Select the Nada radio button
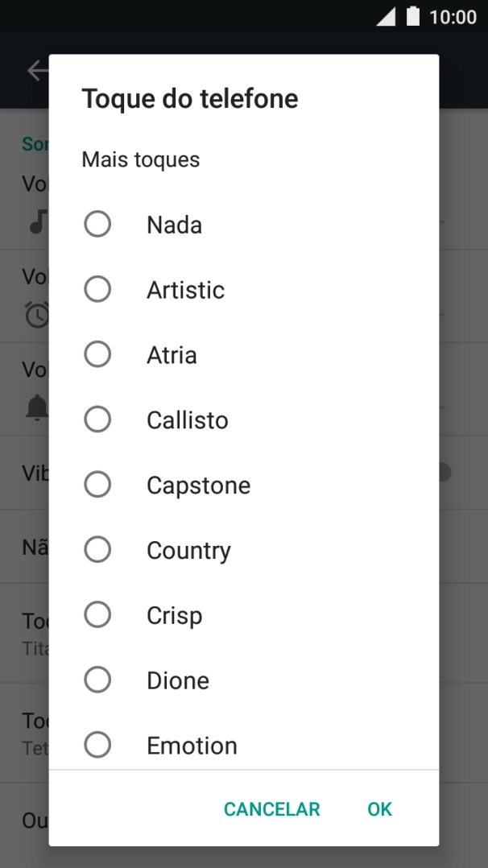This screenshot has height=868, width=488. pyautogui.click(x=97, y=224)
